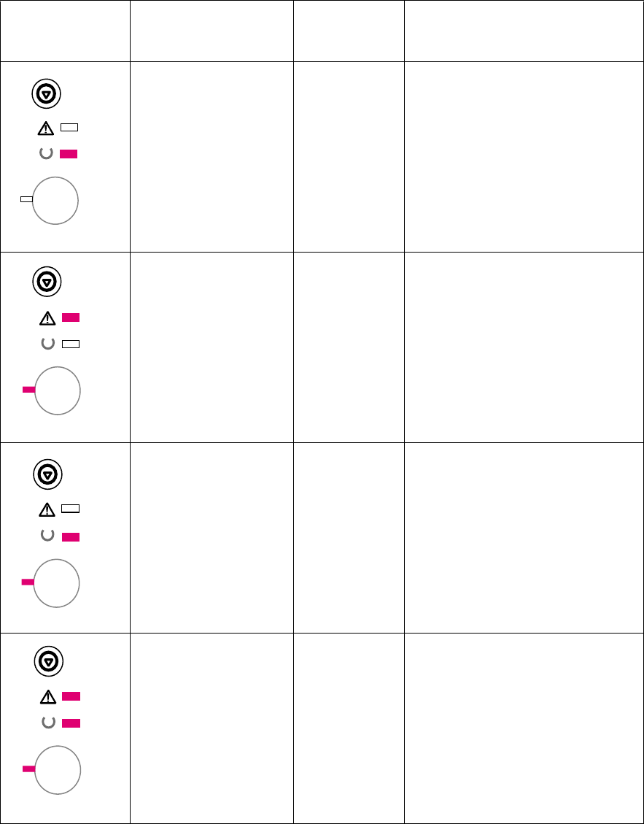Click the cancel job icon in second row
Viewport: 644px width, 824px height.
click(47, 282)
